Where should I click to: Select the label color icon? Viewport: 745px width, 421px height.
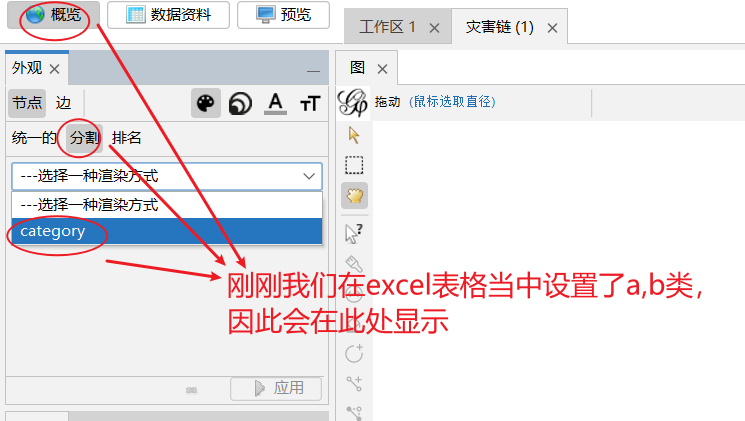(276, 103)
